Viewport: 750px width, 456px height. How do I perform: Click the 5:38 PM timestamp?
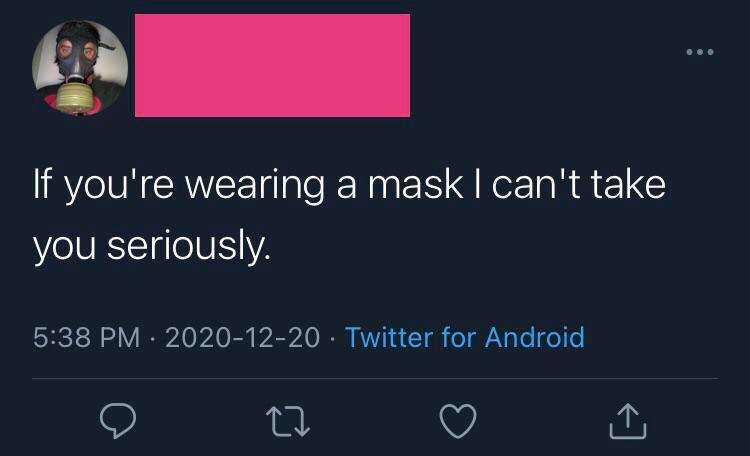87,337
